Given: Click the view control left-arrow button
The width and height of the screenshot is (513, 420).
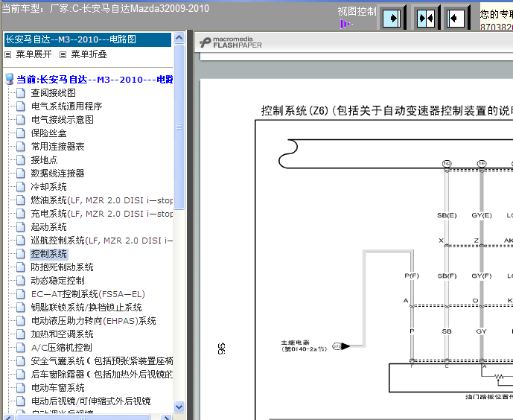Looking at the screenshot, I should (456, 17).
